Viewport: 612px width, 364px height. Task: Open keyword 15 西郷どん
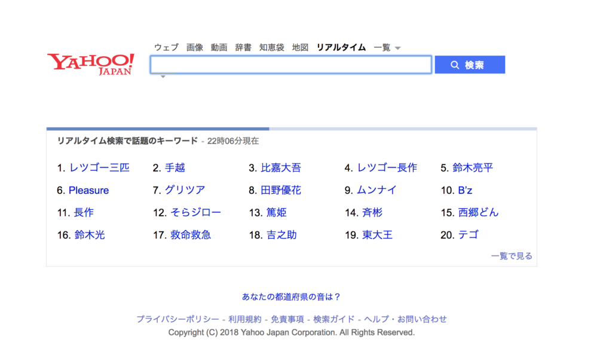[478, 213]
